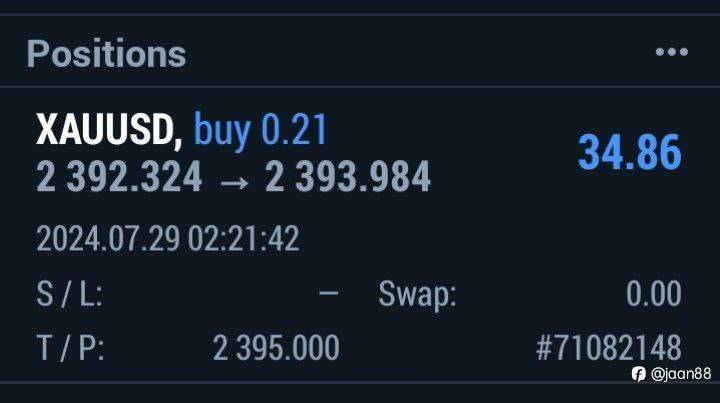Image resolution: width=720 pixels, height=403 pixels.
Task: Click the arrow between open and current price
Action: click(x=233, y=178)
